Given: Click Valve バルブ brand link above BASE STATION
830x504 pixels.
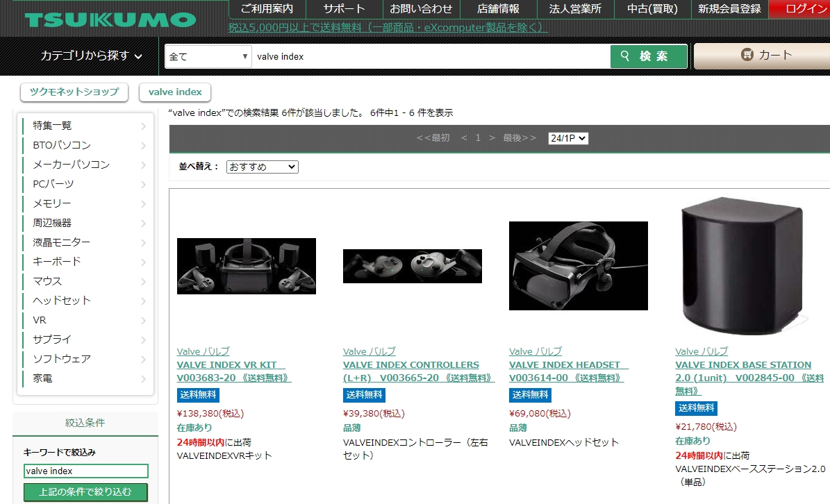Looking at the screenshot, I should click(x=702, y=352).
